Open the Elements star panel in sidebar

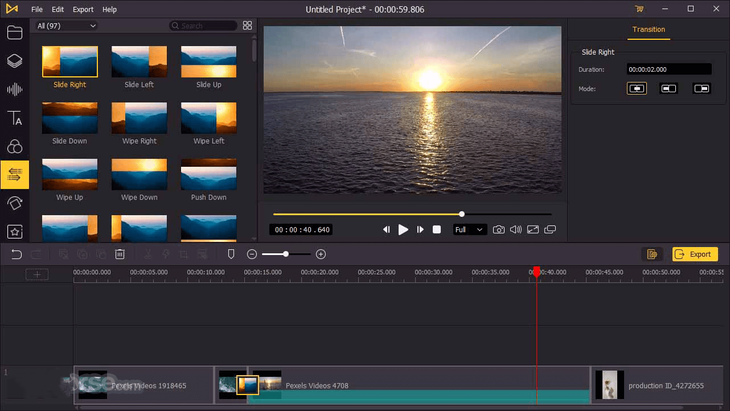pos(14,231)
